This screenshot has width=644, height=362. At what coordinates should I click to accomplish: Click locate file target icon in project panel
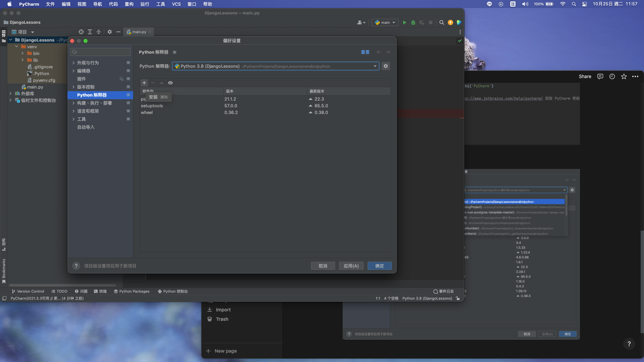point(81,32)
